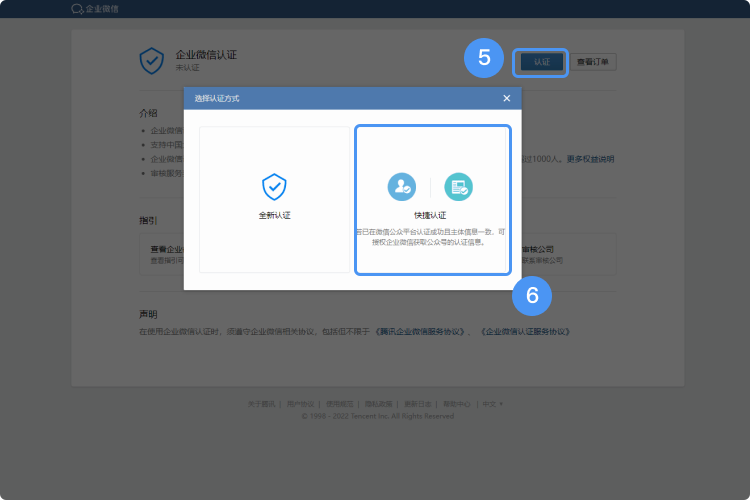The width and height of the screenshot is (750, 500).
Task: Click the 介绍 section heading
Action: click(148, 113)
